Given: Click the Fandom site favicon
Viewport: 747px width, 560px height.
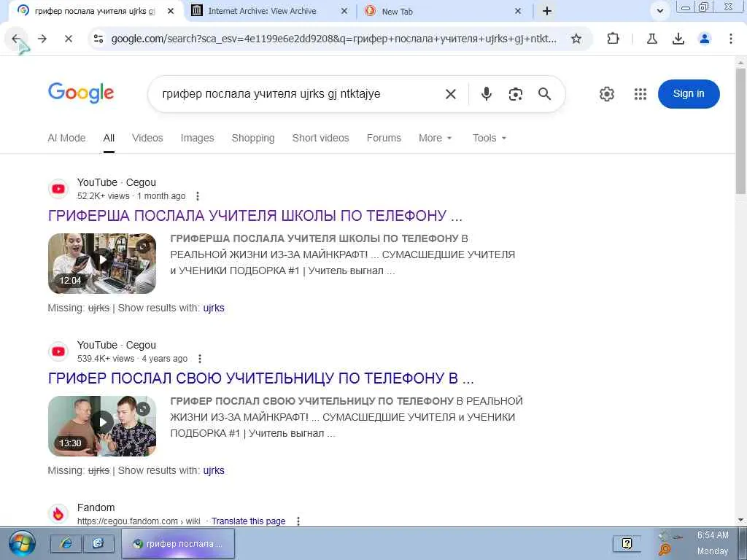Looking at the screenshot, I should click(x=58, y=514).
